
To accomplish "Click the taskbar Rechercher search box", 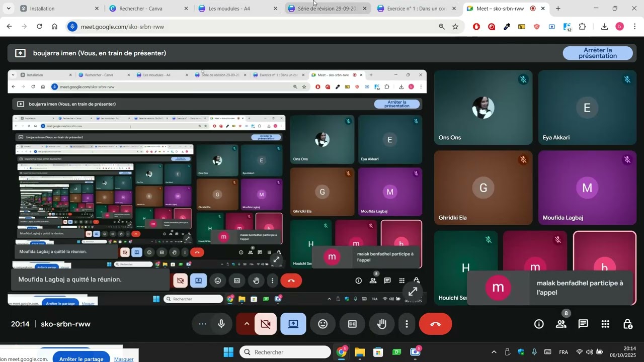I will point(285,352).
